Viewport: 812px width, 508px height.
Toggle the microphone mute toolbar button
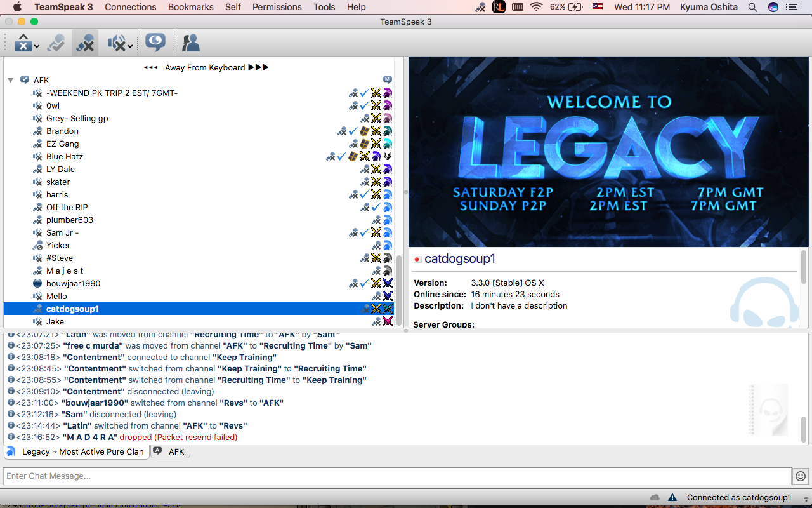tap(85, 43)
